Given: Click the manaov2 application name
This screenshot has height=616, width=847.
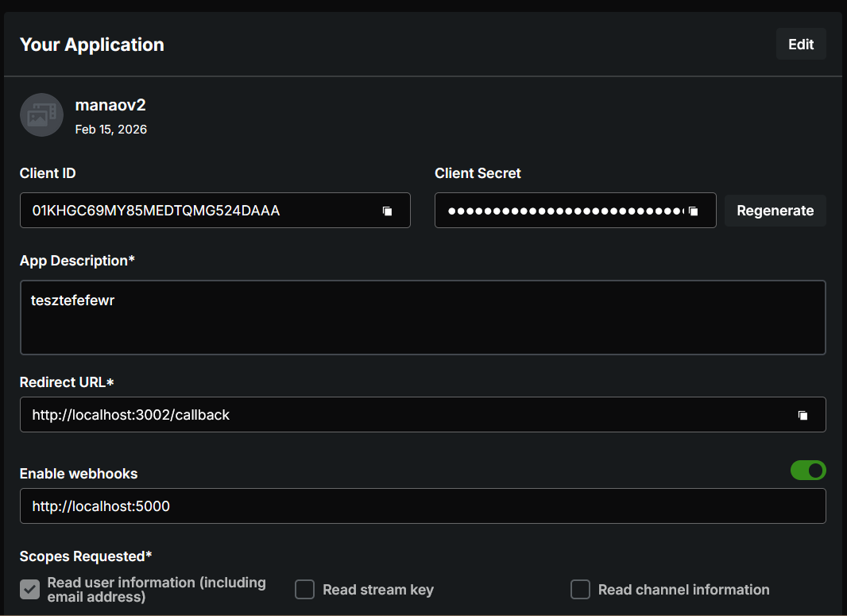Looking at the screenshot, I should pyautogui.click(x=110, y=105).
